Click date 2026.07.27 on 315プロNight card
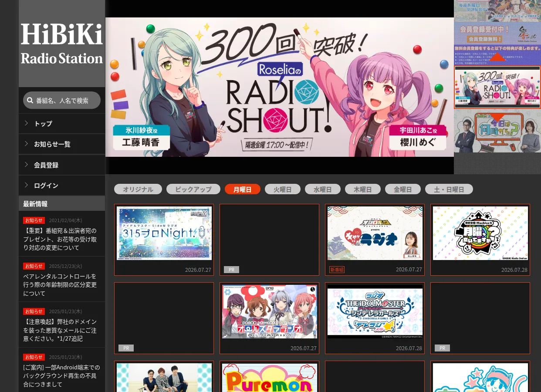The width and height of the screenshot is (541, 392). (198, 270)
